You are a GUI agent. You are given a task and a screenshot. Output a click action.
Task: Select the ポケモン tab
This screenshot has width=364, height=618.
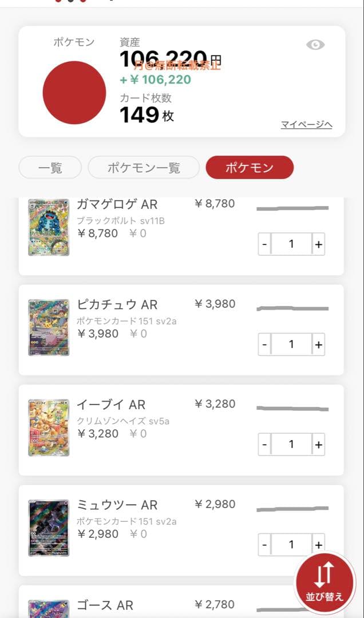250,167
